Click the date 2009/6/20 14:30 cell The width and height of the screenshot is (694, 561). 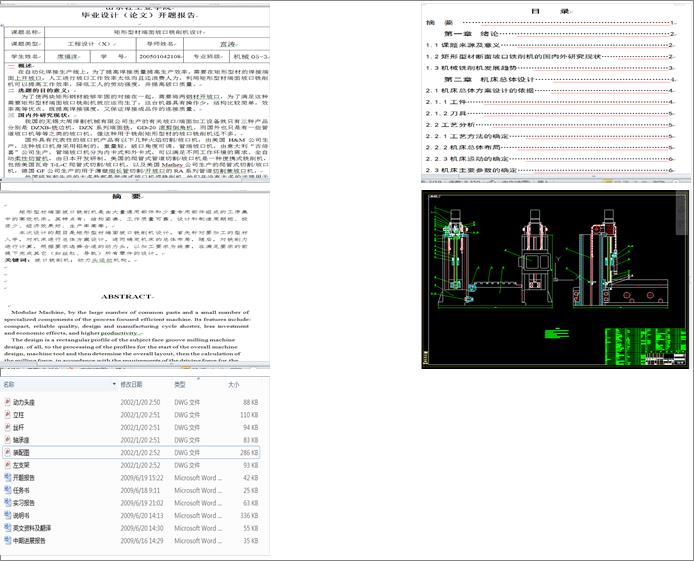pyautogui.click(x=142, y=528)
